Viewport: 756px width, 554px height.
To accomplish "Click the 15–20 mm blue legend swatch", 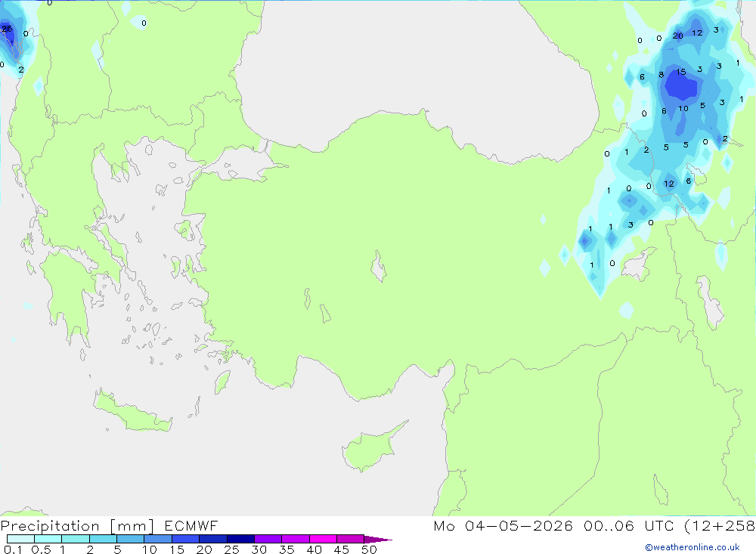I will click(186, 539).
